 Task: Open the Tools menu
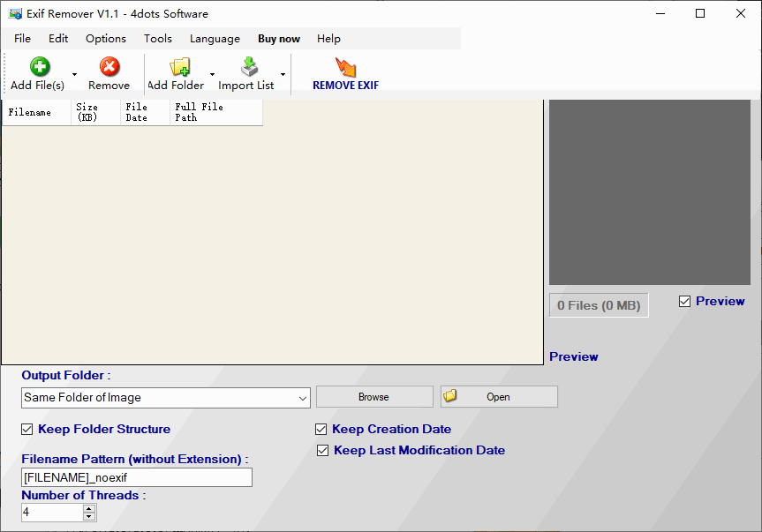click(x=158, y=39)
